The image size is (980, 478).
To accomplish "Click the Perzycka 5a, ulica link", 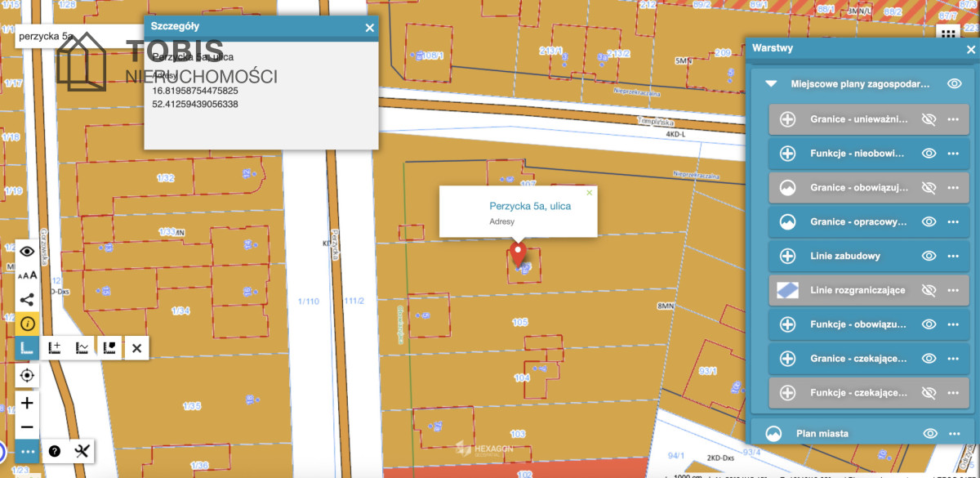I will pos(530,206).
